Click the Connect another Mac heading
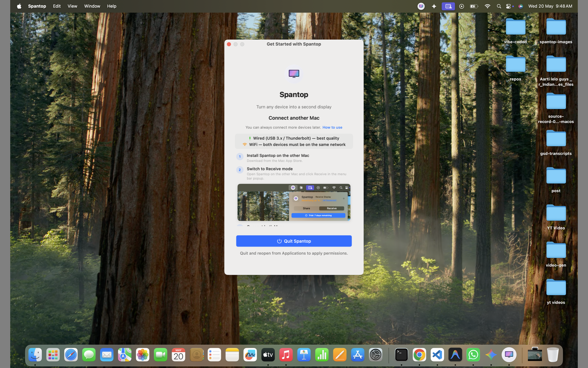This screenshot has height=368, width=588. coord(294,118)
